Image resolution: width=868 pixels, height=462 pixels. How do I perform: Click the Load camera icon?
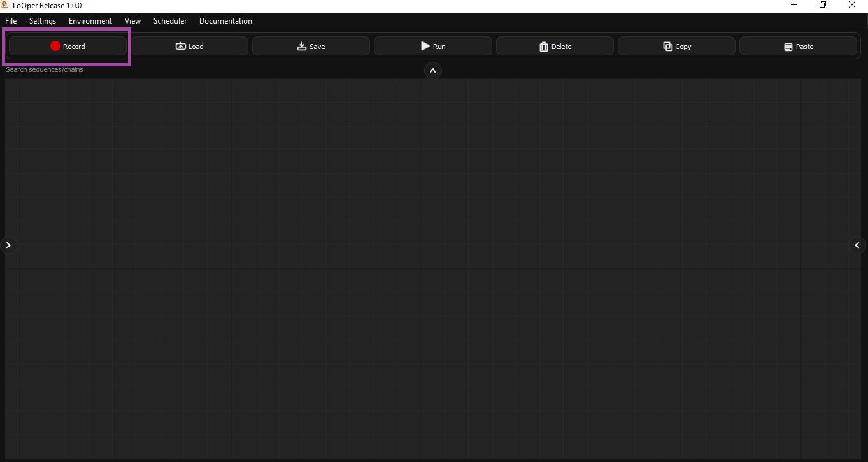click(x=180, y=45)
